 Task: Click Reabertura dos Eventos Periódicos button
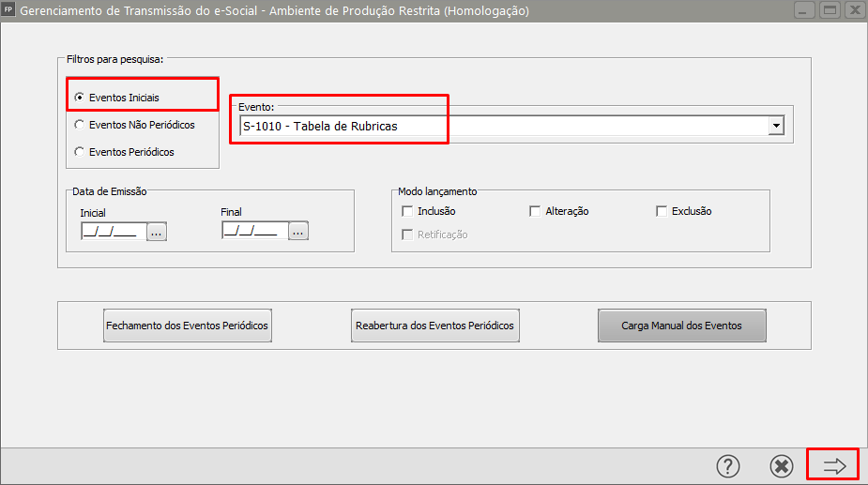[x=434, y=326]
